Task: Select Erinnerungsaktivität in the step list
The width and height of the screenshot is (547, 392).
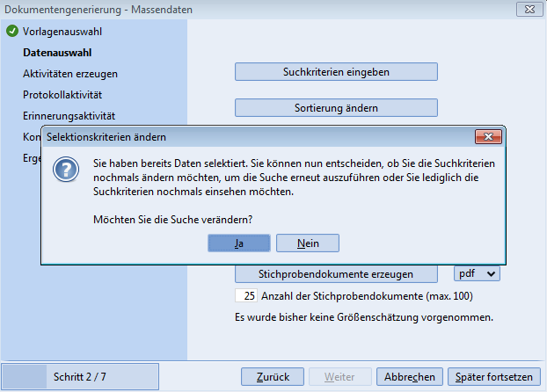Action: 69,115
